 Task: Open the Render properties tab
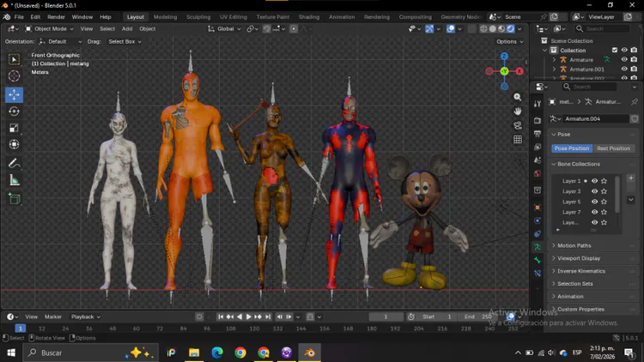click(x=538, y=120)
